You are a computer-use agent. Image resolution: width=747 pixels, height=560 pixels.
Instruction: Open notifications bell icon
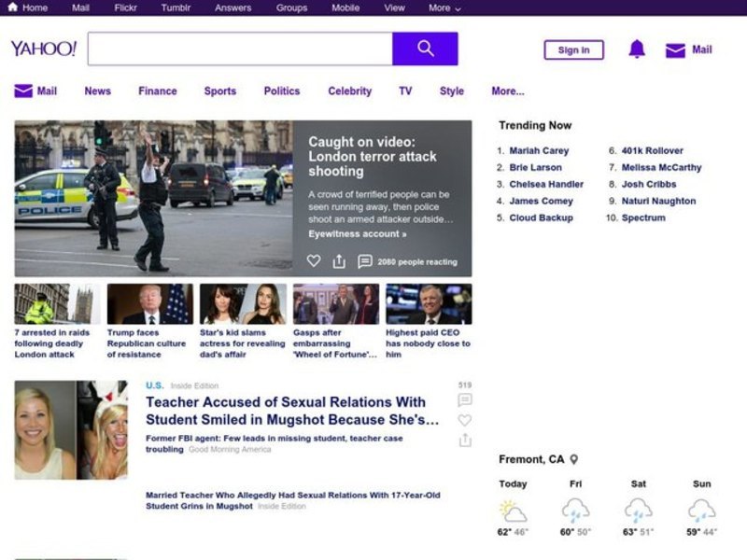point(637,49)
